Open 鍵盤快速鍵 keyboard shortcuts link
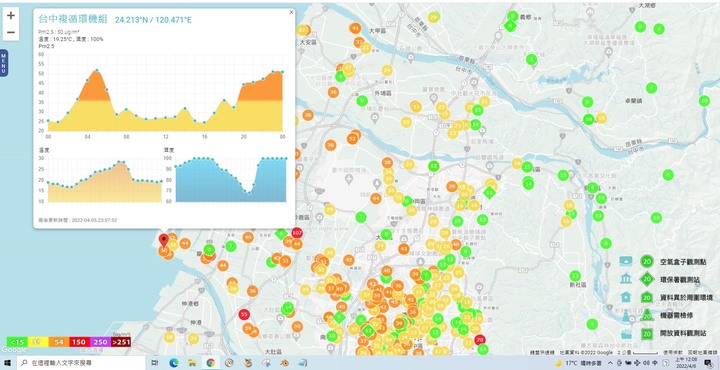This screenshot has height=370, width=720. pos(542,353)
